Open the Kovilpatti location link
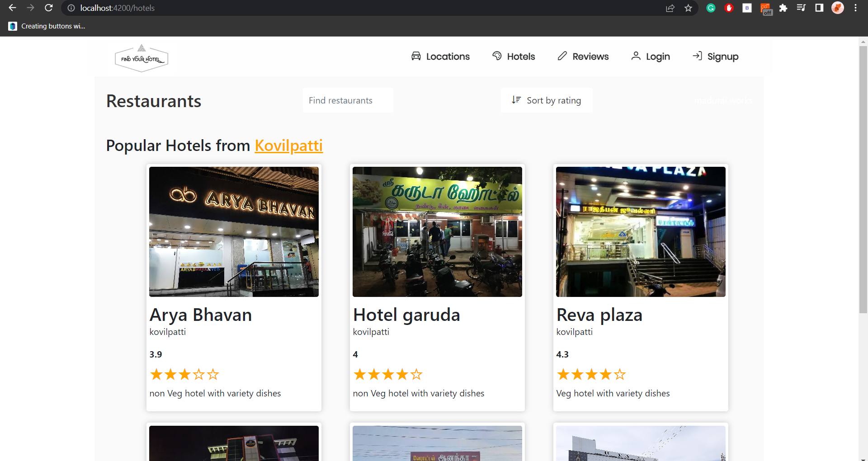This screenshot has height=461, width=868. [288, 146]
